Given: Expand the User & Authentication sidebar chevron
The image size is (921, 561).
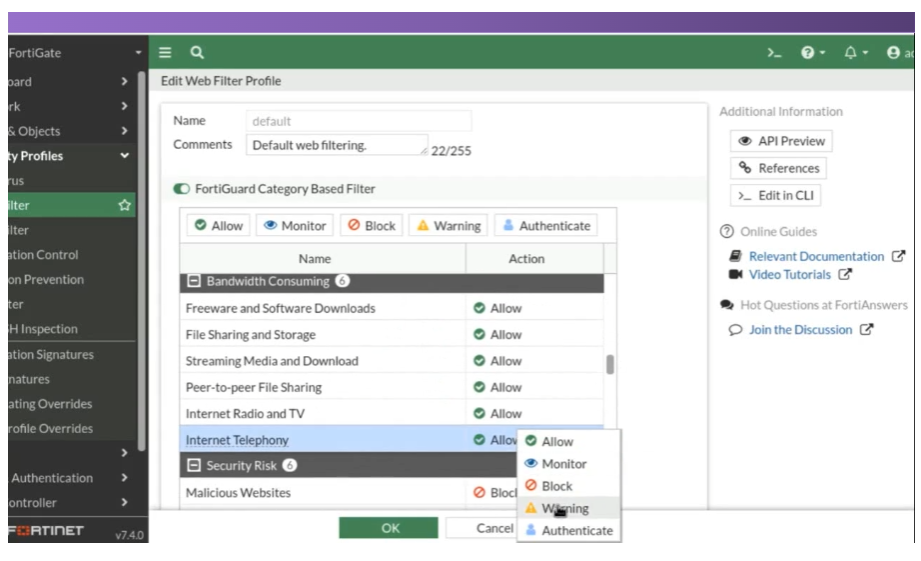Looking at the screenshot, I should tap(124, 478).
